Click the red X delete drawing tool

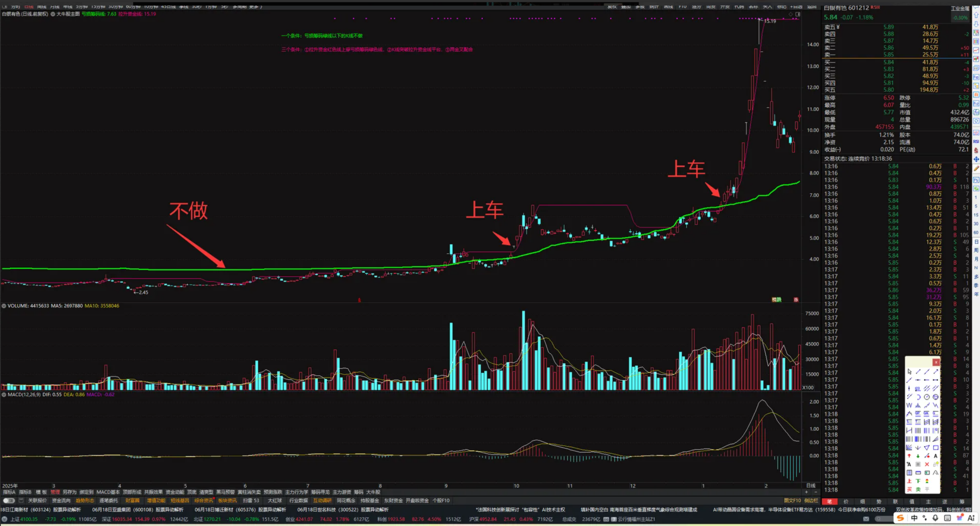pyautogui.click(x=927, y=464)
